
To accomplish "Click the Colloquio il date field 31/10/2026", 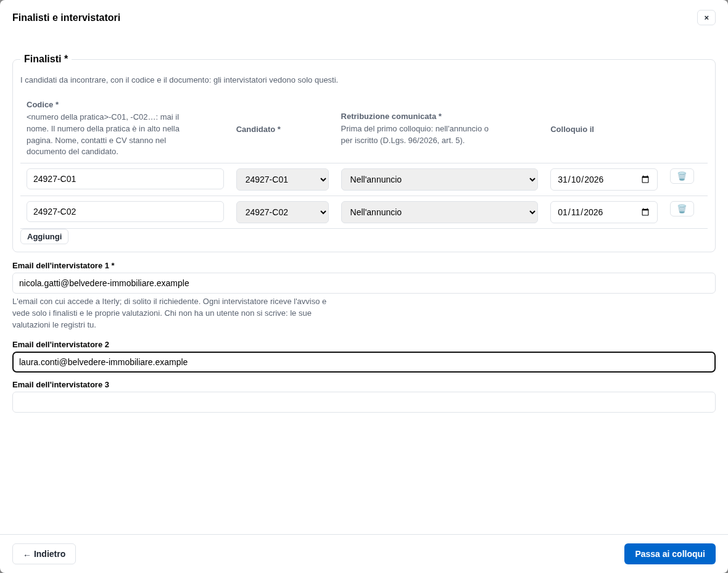I will (603, 179).
